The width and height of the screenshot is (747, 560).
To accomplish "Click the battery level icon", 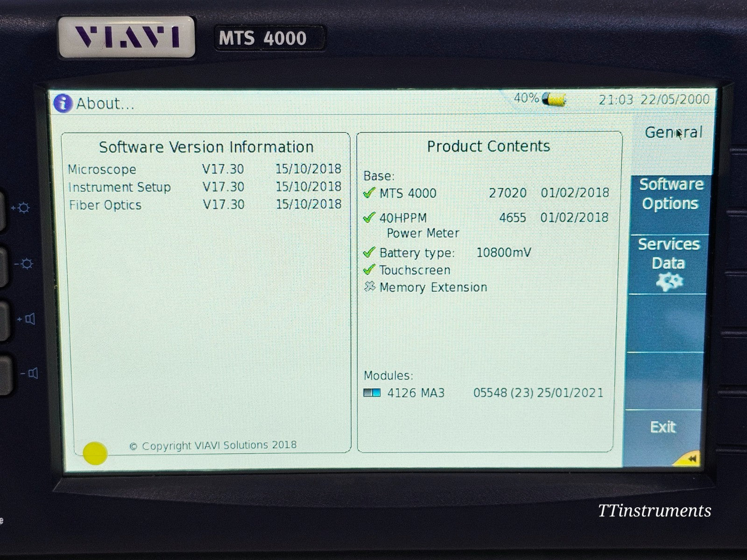I will 554,99.
